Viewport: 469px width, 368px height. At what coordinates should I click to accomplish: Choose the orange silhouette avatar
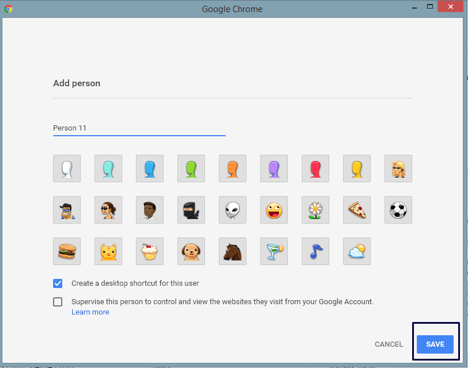pos(233,168)
